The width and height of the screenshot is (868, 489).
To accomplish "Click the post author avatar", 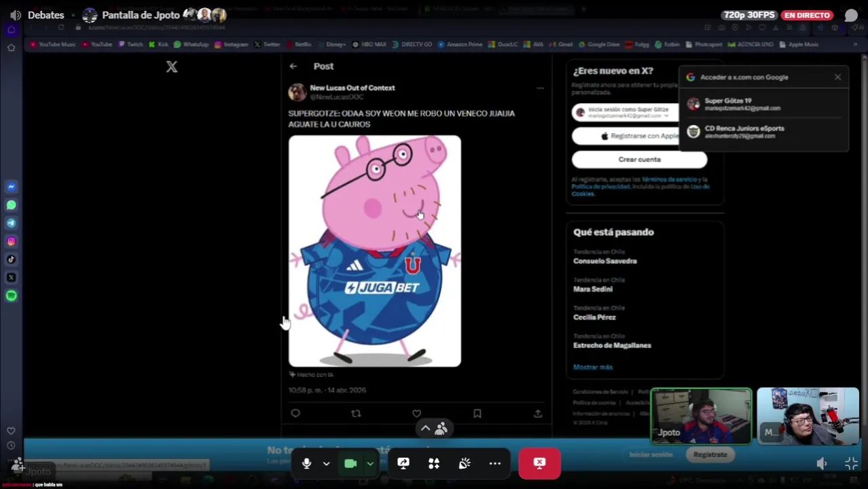I will coord(297,92).
